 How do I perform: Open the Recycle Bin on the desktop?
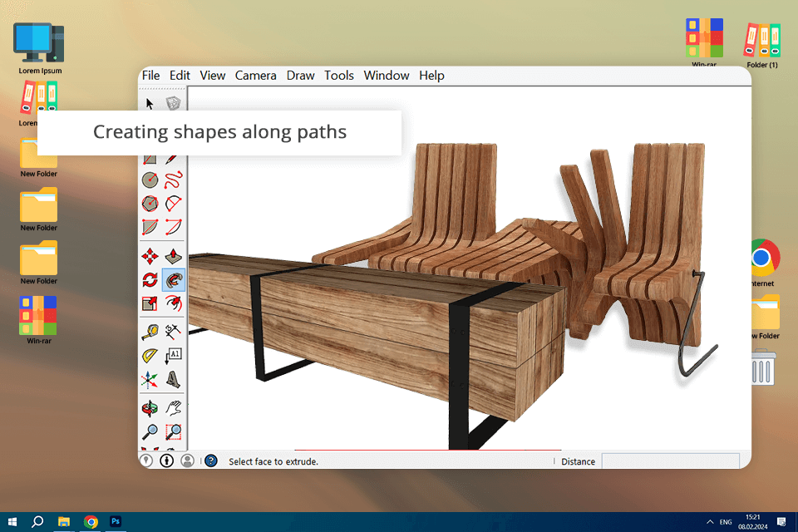(x=763, y=367)
